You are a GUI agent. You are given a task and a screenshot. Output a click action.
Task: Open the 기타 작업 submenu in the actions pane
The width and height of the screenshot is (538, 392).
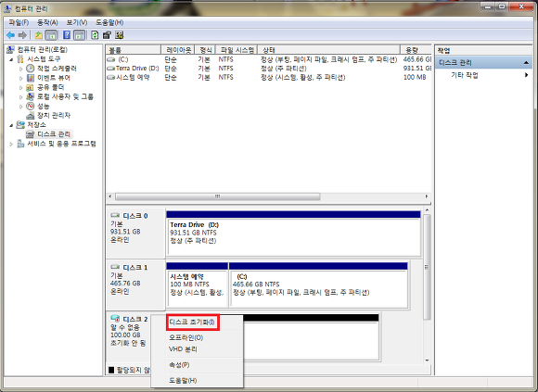click(484, 75)
